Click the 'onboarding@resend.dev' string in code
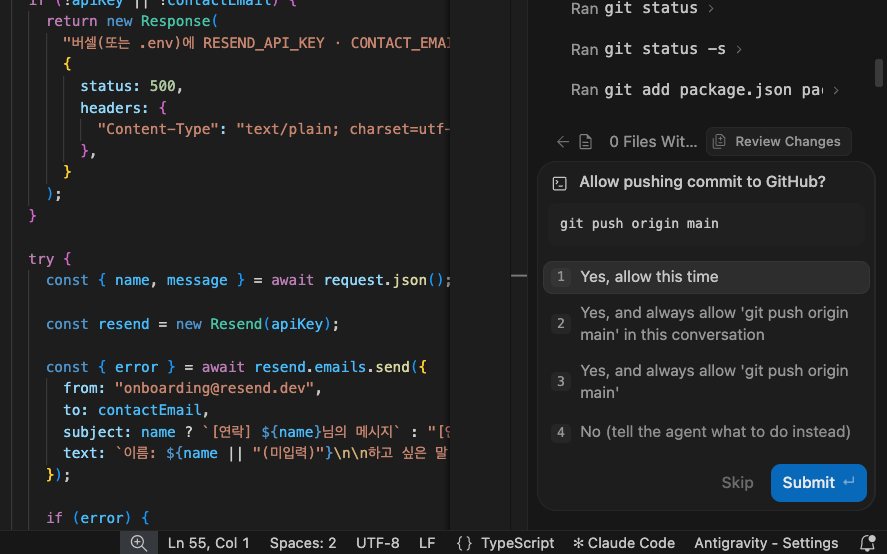The width and height of the screenshot is (887, 554). (214, 388)
